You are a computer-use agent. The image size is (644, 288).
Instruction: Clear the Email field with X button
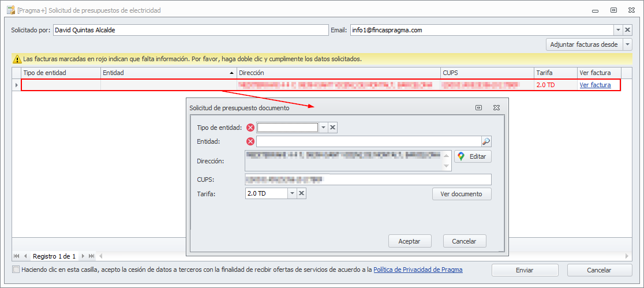point(627,30)
